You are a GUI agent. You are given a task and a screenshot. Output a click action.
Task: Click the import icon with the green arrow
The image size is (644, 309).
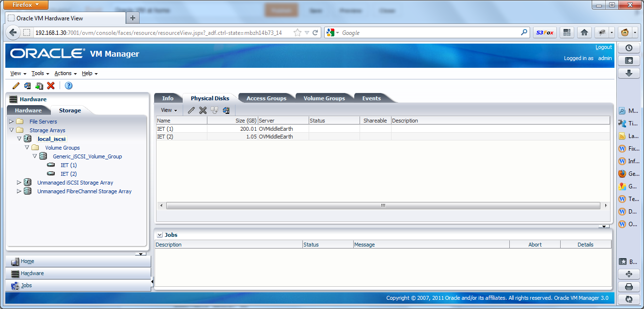39,85
